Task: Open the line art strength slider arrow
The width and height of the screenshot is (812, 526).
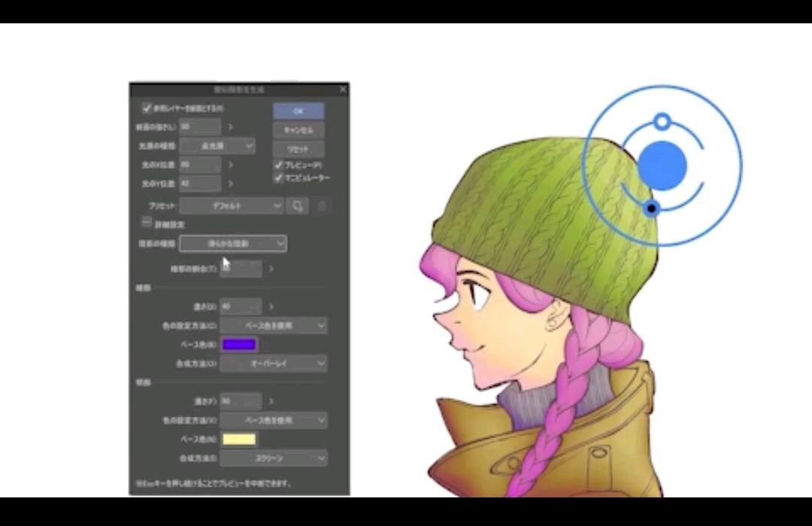Action: tap(231, 127)
